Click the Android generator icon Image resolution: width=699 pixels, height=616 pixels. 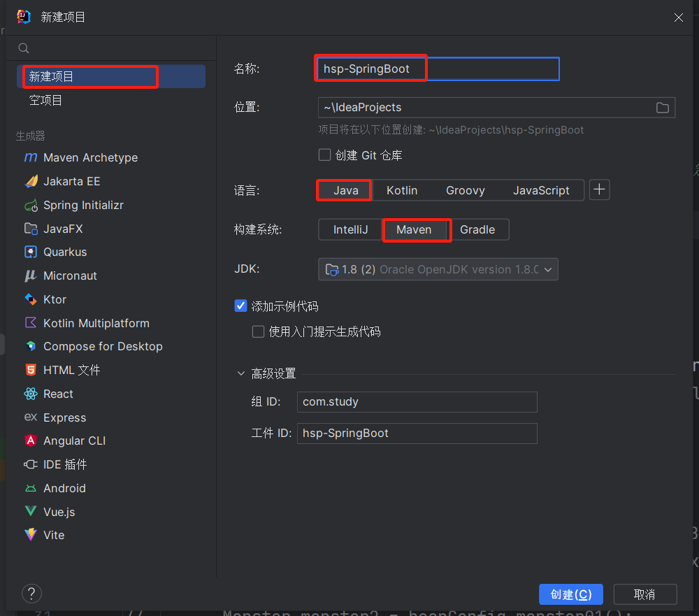pos(30,488)
